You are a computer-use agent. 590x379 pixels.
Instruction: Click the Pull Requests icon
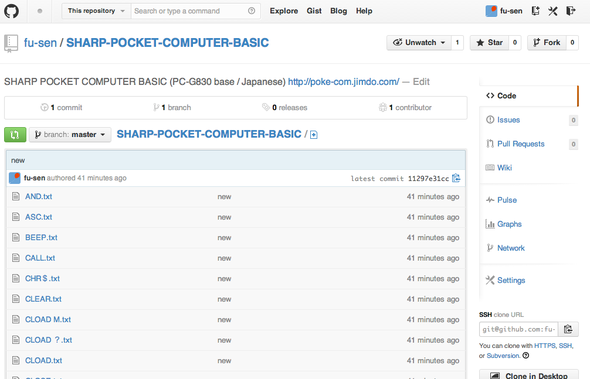coord(490,144)
